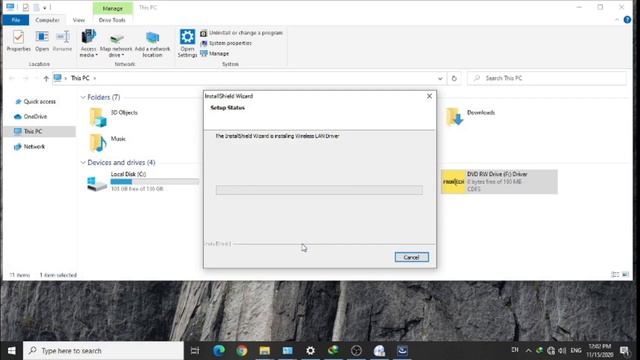The width and height of the screenshot is (640, 360).
Task: Click the Open ribbon icon
Action: click(x=42, y=41)
